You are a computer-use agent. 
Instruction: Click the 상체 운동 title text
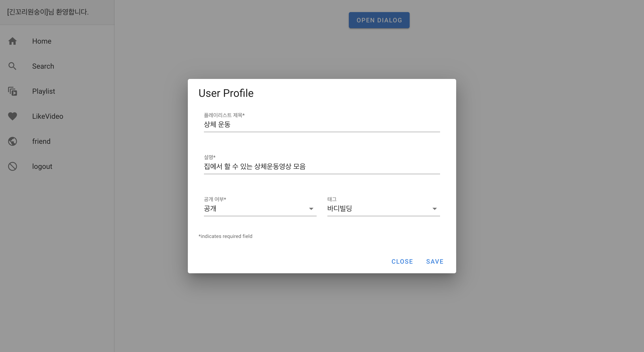pos(217,125)
